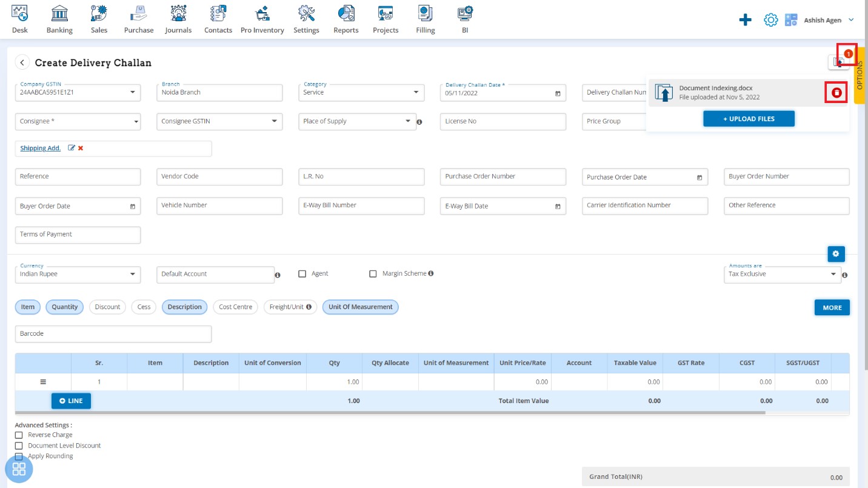This screenshot has height=488, width=868.
Task: Open calendar for Purchase Order Date
Action: coord(699,178)
